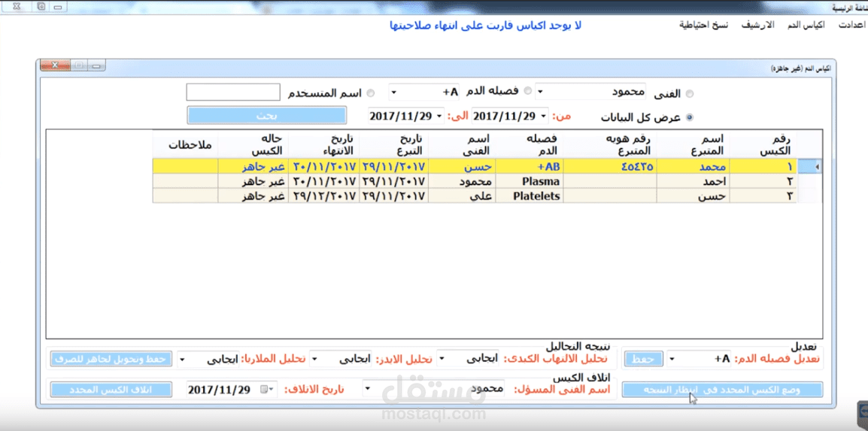
Task: Click the فصيله الدم column header in table
Action: tap(530, 144)
